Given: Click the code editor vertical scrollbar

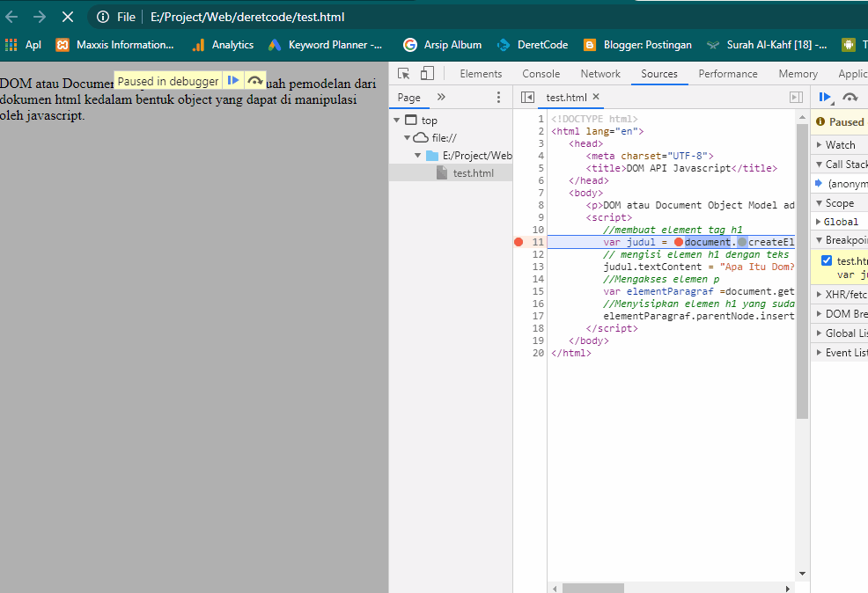Looking at the screenshot, I should [x=802, y=271].
